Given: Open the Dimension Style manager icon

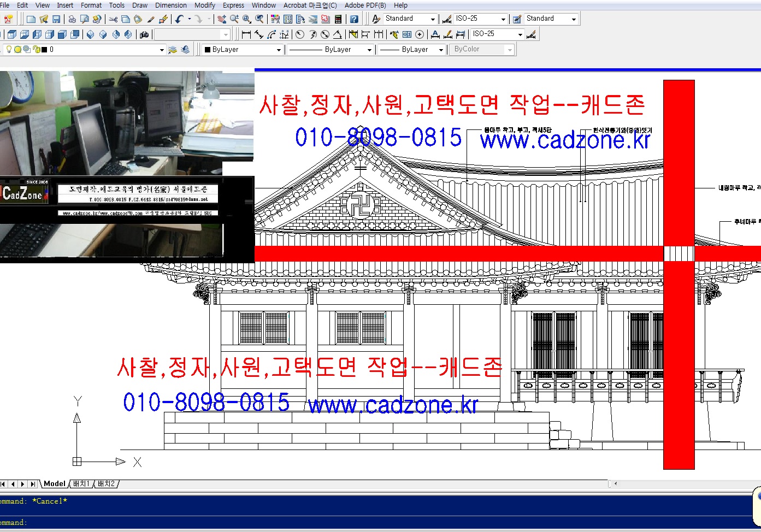Looking at the screenshot, I should point(447,19).
